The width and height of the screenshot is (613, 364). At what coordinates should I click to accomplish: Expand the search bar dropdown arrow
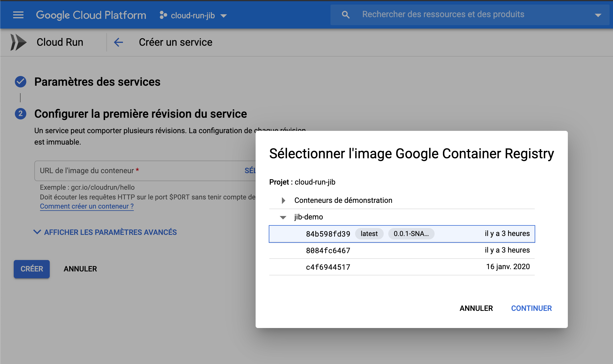(598, 15)
